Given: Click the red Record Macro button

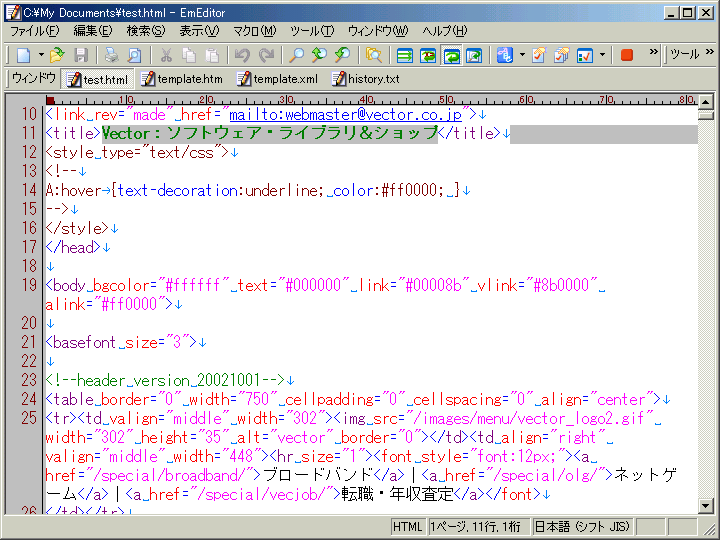Looking at the screenshot, I should pos(627,56).
